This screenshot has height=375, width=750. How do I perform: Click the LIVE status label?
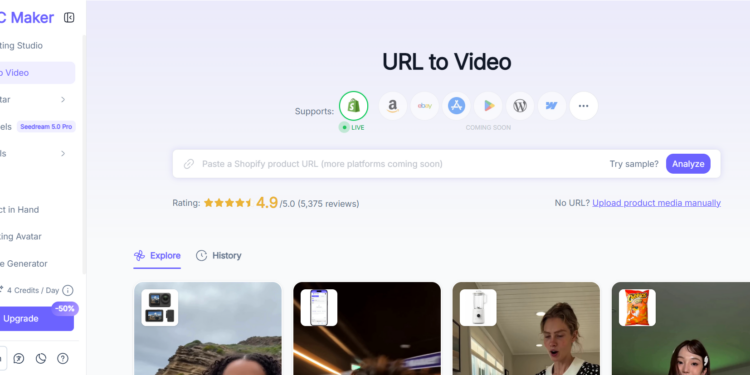pos(357,128)
